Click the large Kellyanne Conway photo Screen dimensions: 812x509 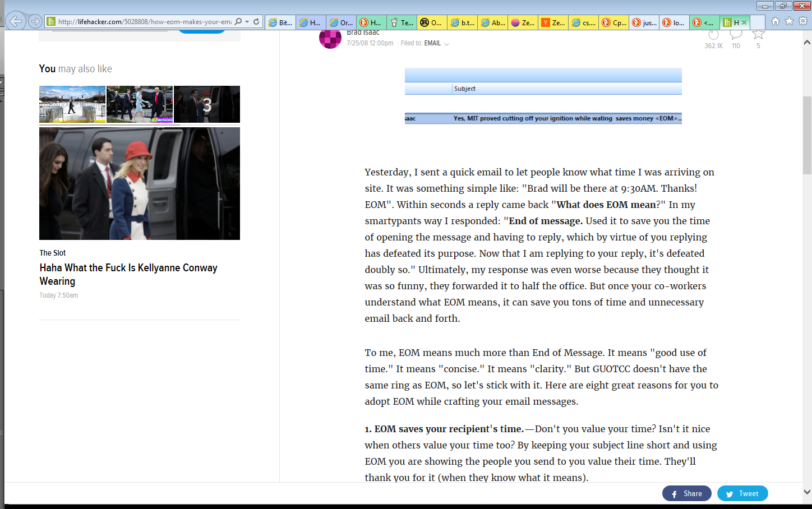click(140, 184)
